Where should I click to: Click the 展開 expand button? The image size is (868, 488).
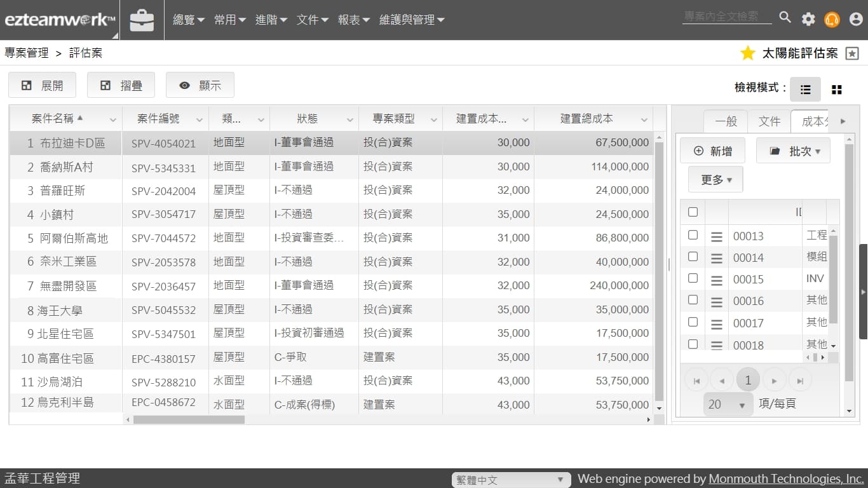click(x=42, y=85)
